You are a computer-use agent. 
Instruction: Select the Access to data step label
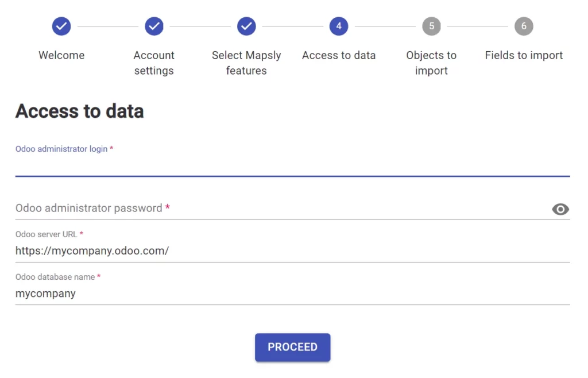(339, 55)
